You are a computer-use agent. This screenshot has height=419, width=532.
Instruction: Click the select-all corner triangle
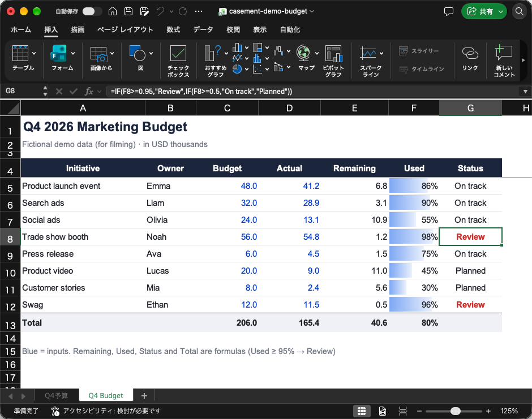13,108
